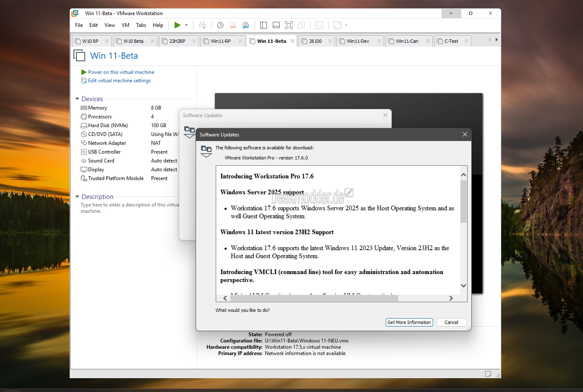Close the 23H2RP tab
The image size is (583, 392).
pos(194,41)
